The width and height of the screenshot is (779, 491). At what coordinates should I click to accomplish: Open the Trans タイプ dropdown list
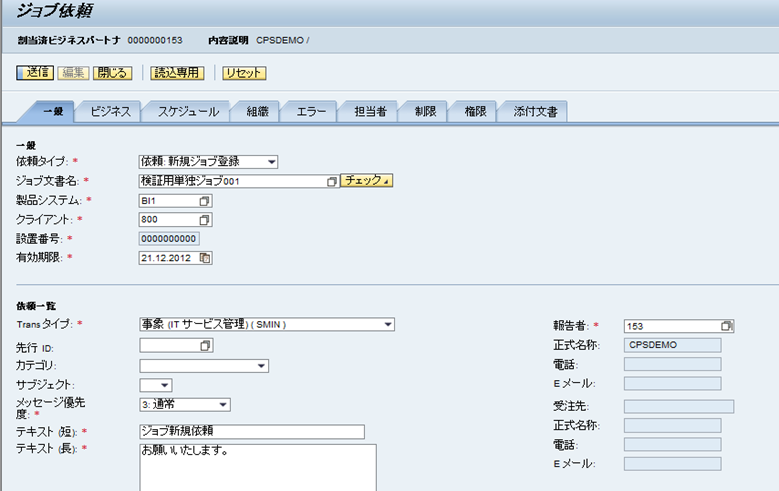tap(387, 324)
